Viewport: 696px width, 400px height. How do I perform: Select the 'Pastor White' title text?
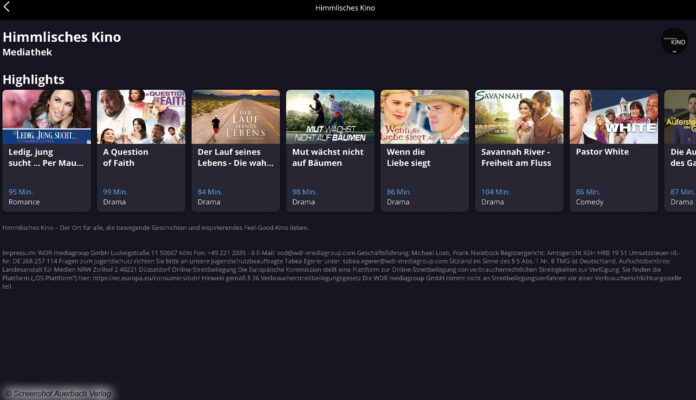(x=602, y=152)
